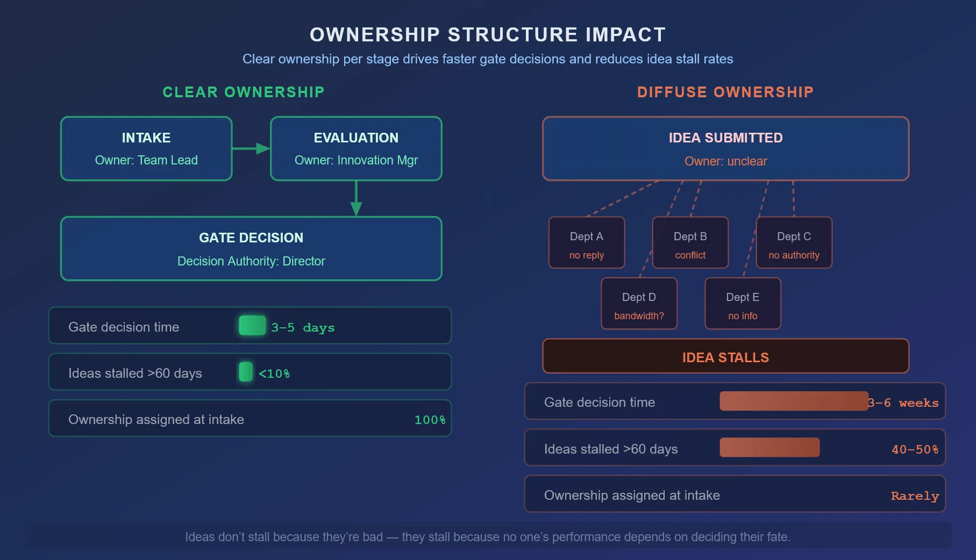Image resolution: width=976 pixels, height=560 pixels.
Task: Click the green bar beside '3–5 days'
Action: coord(252,326)
